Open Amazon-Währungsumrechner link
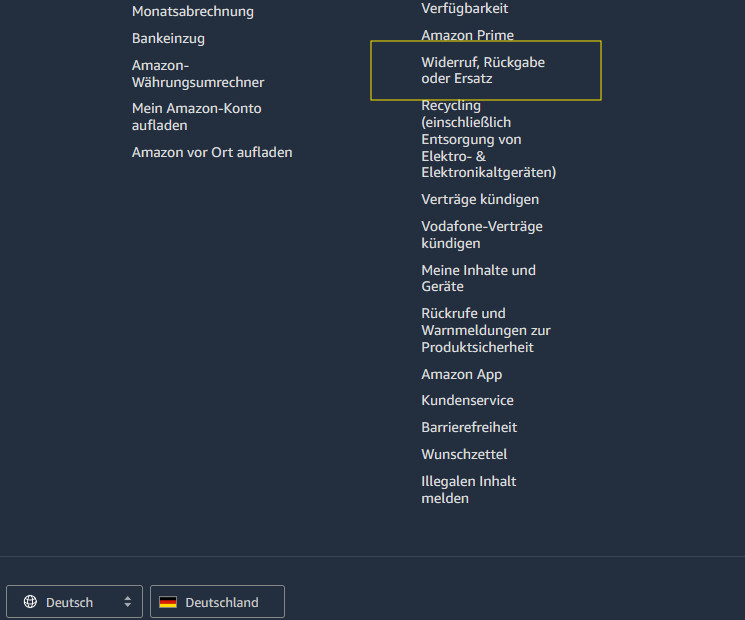 pyautogui.click(x=198, y=74)
